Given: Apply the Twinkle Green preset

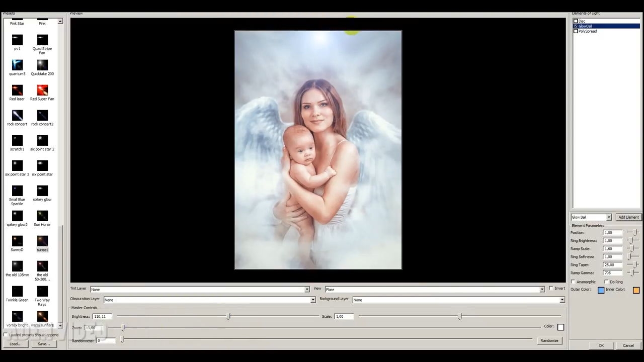Looking at the screenshot, I should pyautogui.click(x=17, y=291).
